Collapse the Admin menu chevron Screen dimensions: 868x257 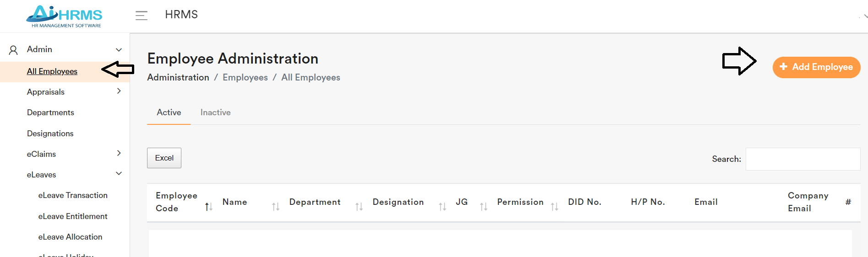(x=119, y=50)
